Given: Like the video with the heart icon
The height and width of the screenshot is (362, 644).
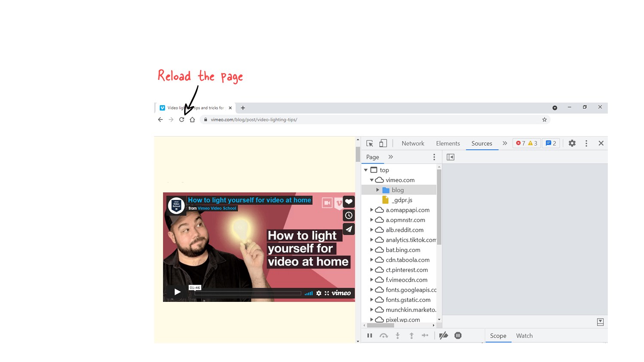Looking at the screenshot, I should click(x=349, y=202).
